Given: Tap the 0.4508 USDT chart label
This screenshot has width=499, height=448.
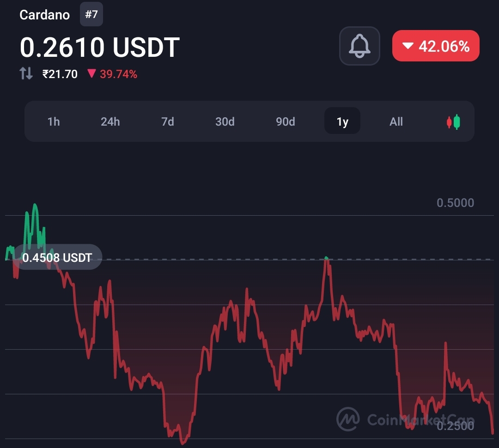Looking at the screenshot, I should tap(57, 257).
